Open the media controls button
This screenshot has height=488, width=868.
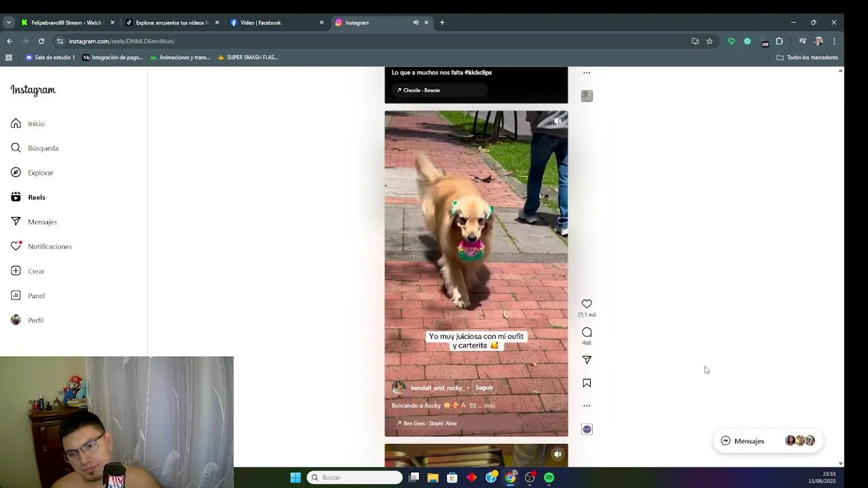(x=802, y=41)
